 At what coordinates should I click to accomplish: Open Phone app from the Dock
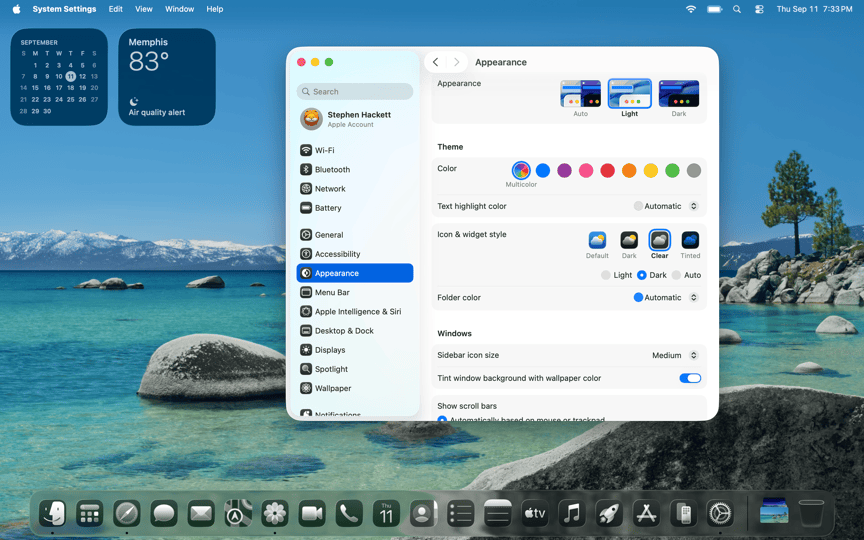point(349,514)
